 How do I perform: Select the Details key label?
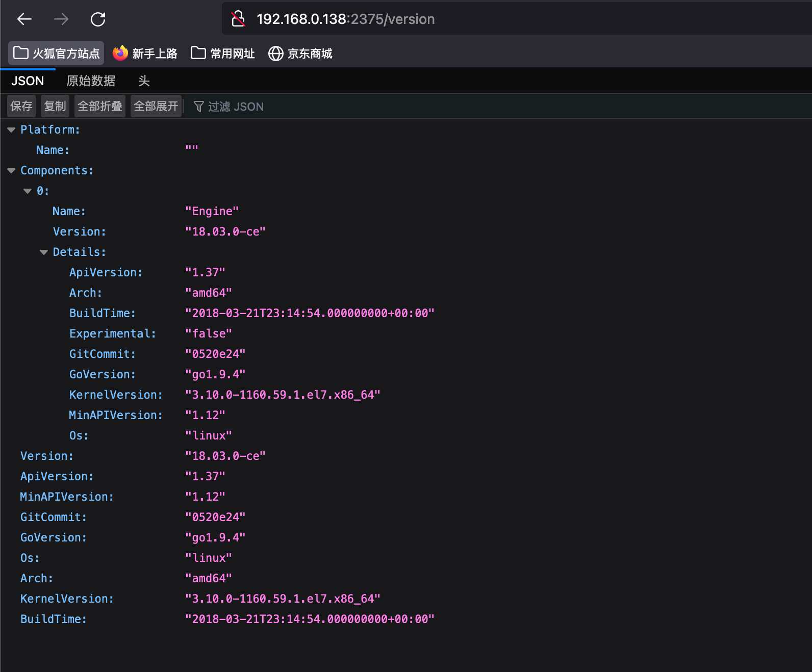pos(80,252)
